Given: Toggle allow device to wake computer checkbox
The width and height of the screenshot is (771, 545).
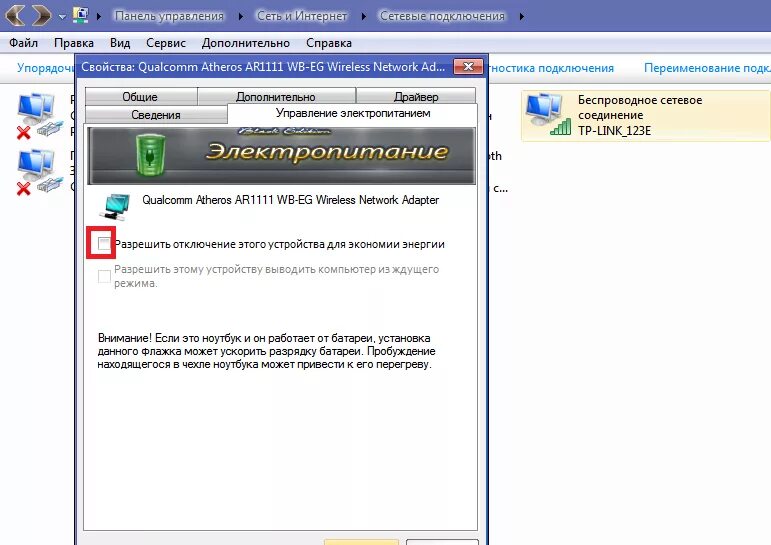Looking at the screenshot, I should (104, 276).
